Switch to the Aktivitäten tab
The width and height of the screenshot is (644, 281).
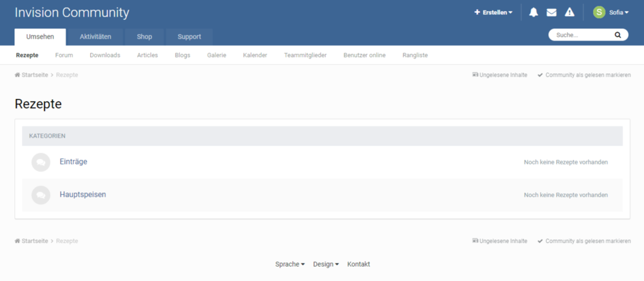click(x=95, y=37)
